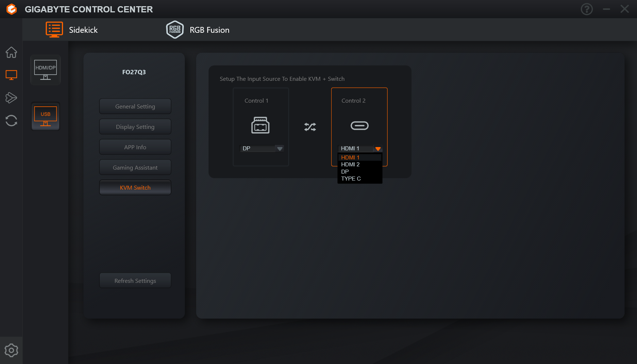
Task: Choose DP from the Control 2 list
Action: click(x=360, y=171)
